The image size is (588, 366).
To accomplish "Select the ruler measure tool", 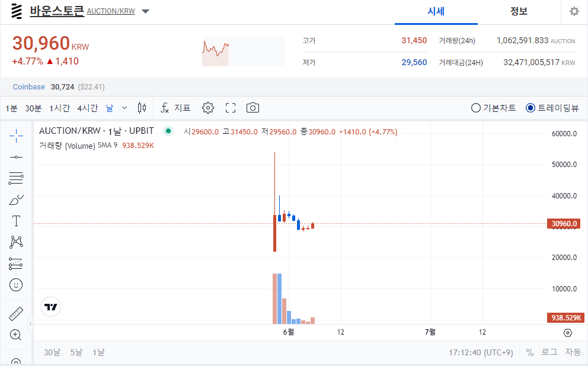I will coord(16,314).
